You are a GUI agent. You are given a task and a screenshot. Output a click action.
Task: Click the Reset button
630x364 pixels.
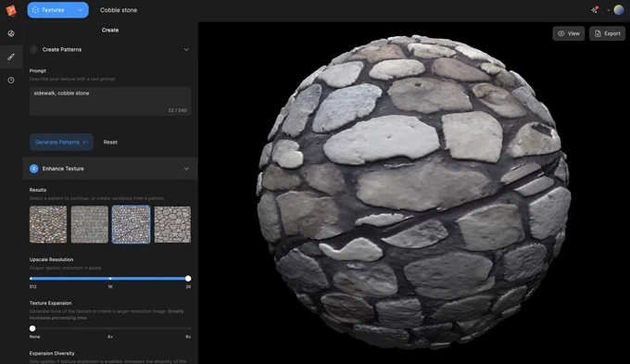pyautogui.click(x=110, y=143)
